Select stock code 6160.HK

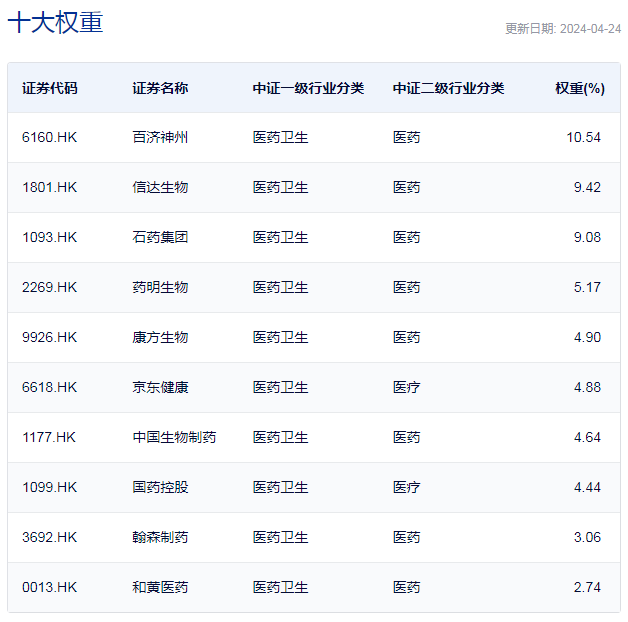click(49, 137)
